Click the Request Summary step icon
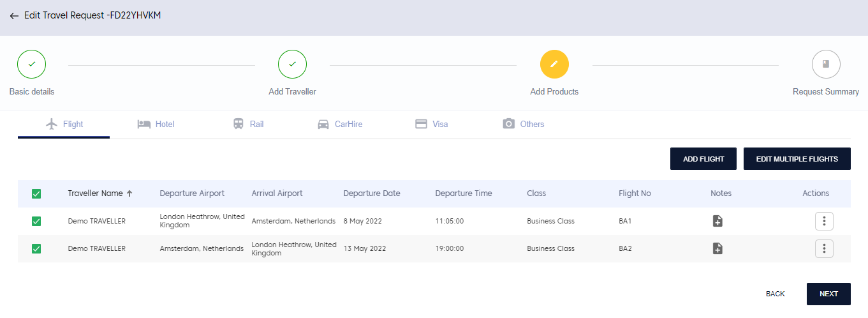 point(825,64)
